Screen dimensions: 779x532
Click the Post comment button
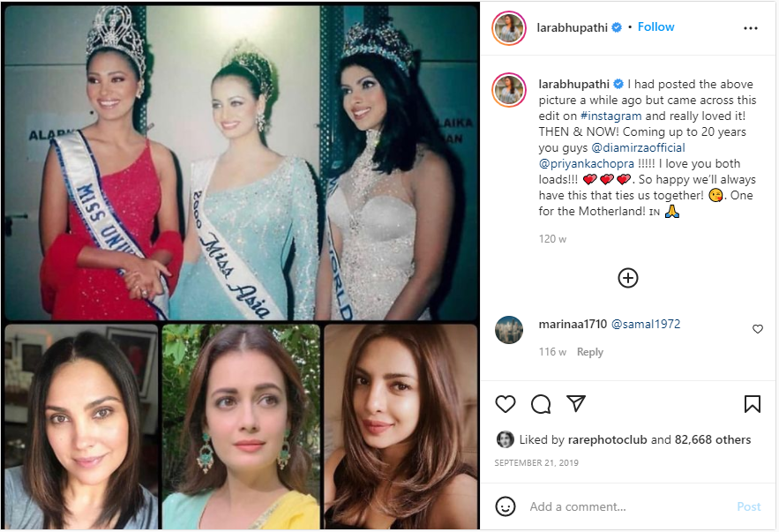pyautogui.click(x=748, y=506)
